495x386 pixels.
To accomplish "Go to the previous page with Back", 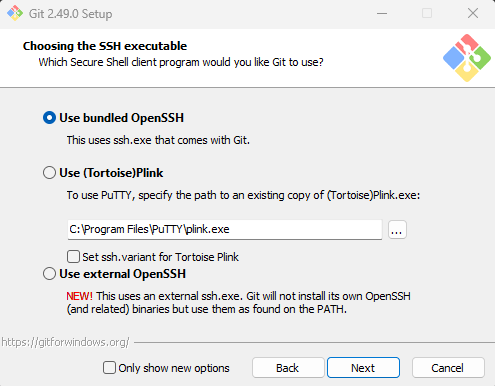I will tap(288, 368).
